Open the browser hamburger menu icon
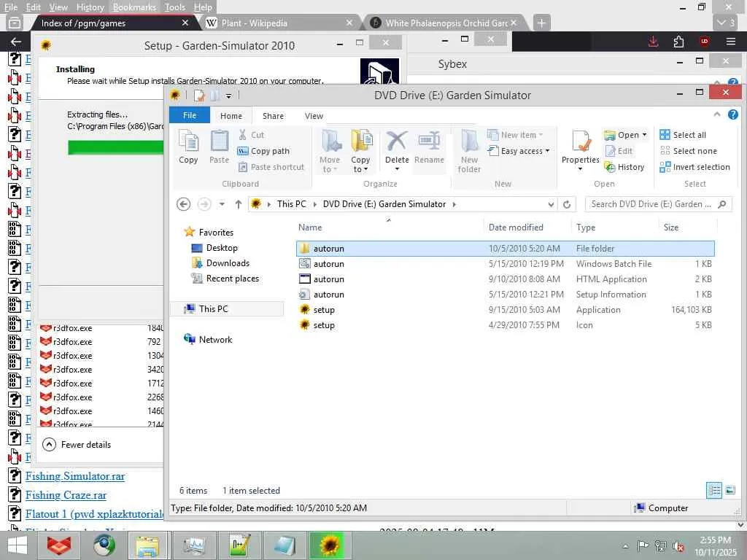The width and height of the screenshot is (747, 560). pos(730,42)
